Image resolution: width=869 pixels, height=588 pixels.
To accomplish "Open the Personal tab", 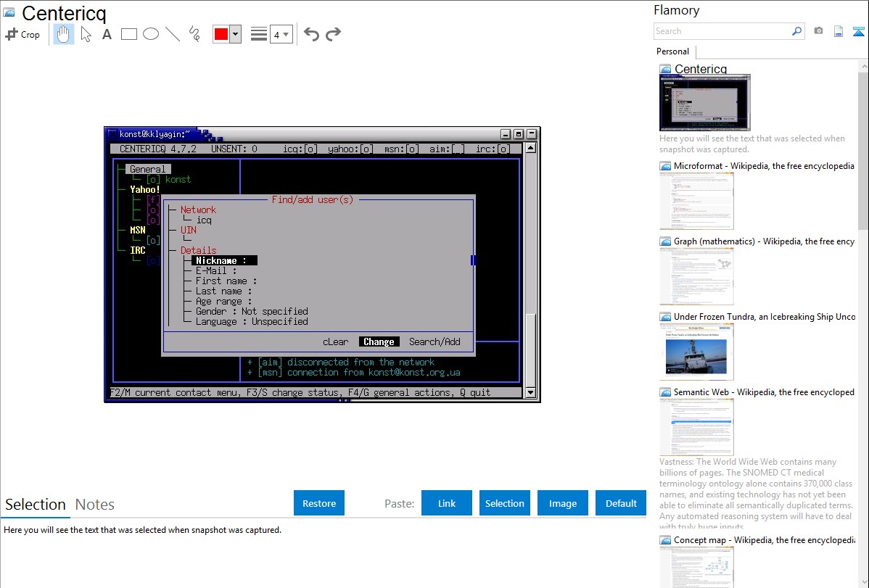I will click(x=672, y=51).
